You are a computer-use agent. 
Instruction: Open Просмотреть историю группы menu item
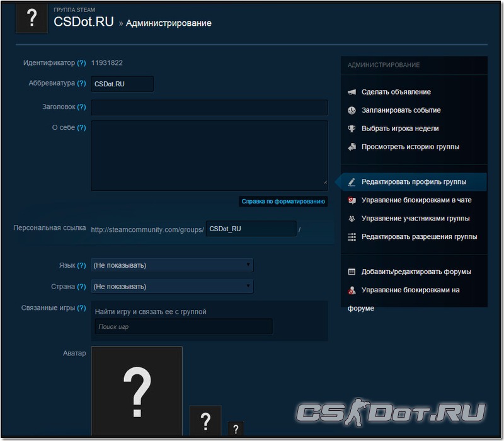[410, 147]
